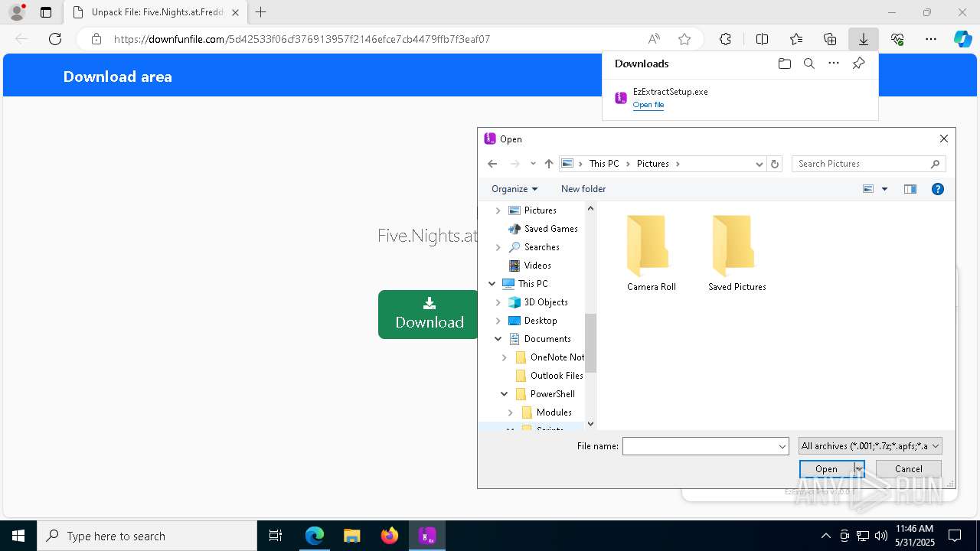Click Read aloud icon in address bar
Viewport: 980px width, 551px height.
click(x=654, y=39)
